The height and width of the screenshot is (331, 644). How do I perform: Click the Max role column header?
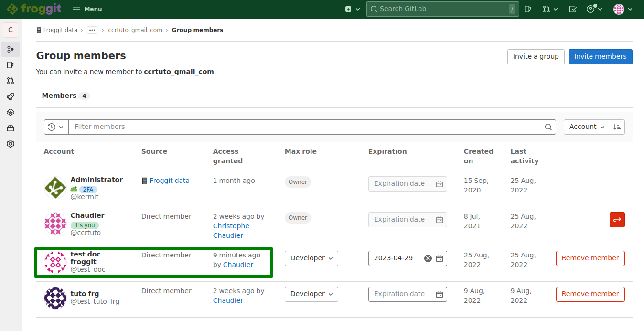(x=301, y=152)
